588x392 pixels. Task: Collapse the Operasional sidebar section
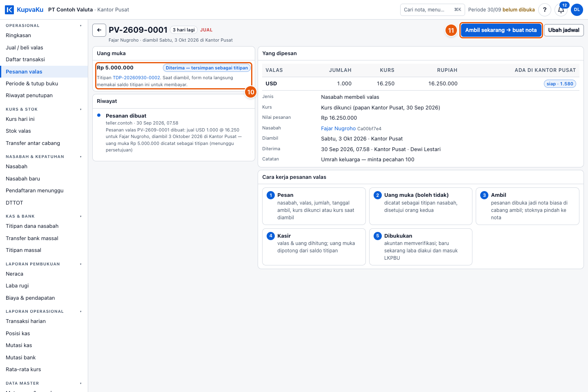click(81, 26)
